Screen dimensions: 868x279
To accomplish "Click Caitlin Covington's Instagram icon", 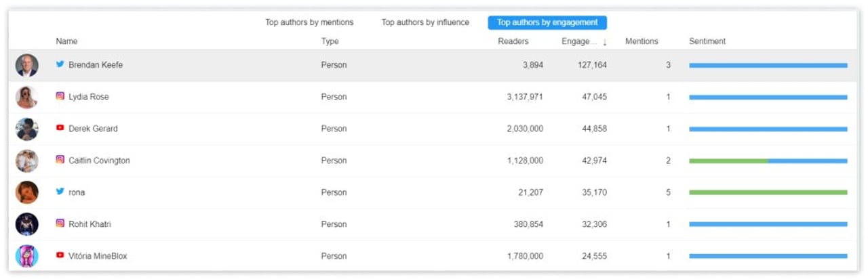I will pos(60,160).
